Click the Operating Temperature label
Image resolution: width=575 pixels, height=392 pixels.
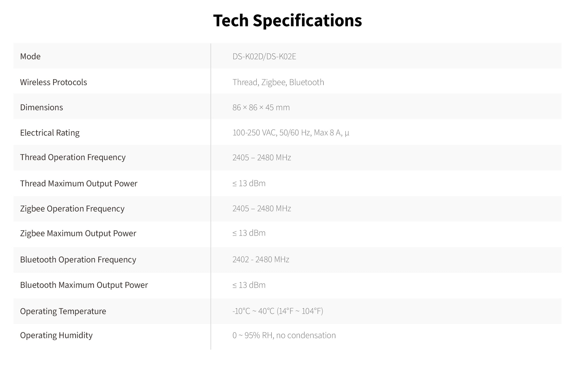63,311
